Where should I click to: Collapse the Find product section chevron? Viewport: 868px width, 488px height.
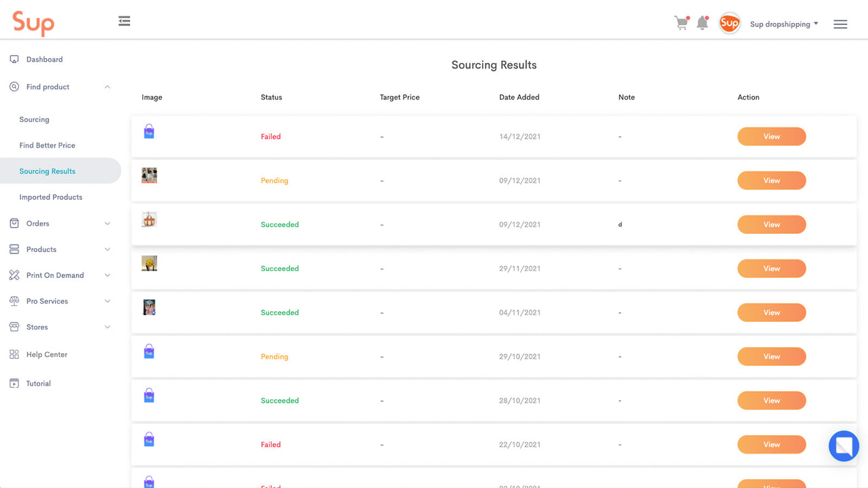click(x=107, y=87)
